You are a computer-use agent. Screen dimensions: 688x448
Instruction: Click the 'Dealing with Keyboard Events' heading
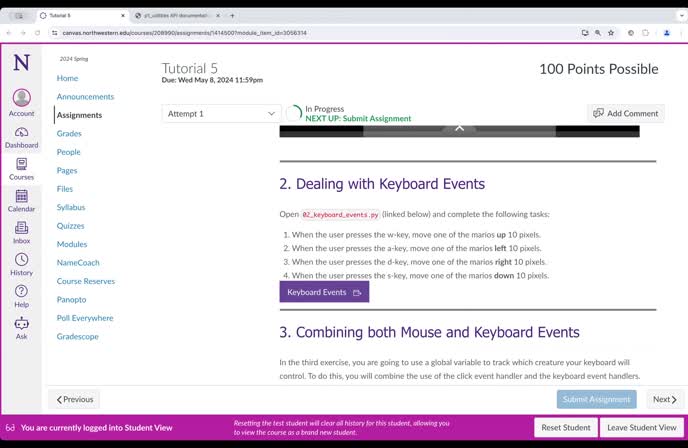pyautogui.click(x=382, y=184)
